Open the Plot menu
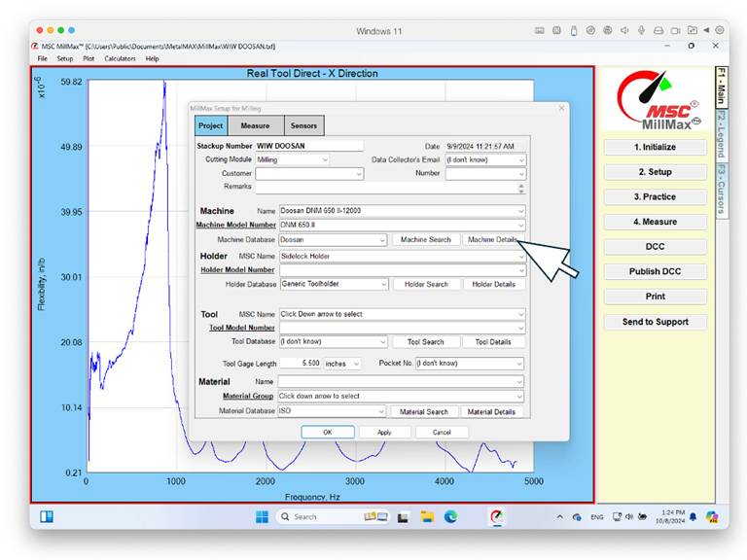 coord(89,58)
